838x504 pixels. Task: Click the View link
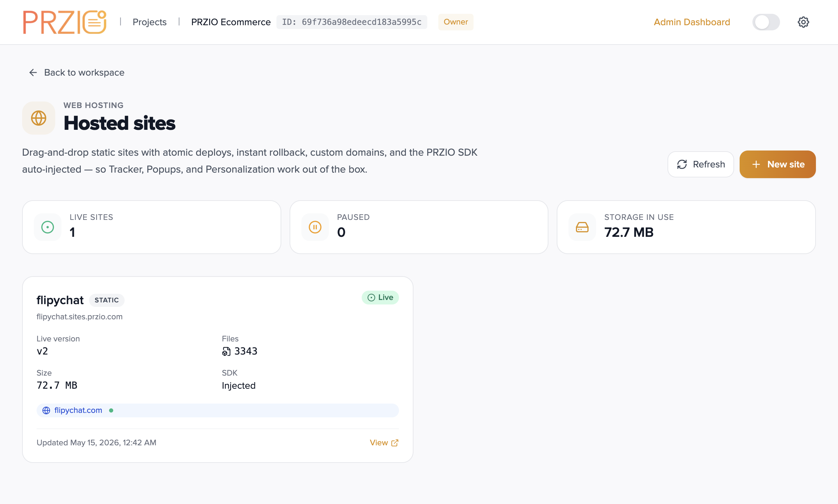[x=384, y=443]
